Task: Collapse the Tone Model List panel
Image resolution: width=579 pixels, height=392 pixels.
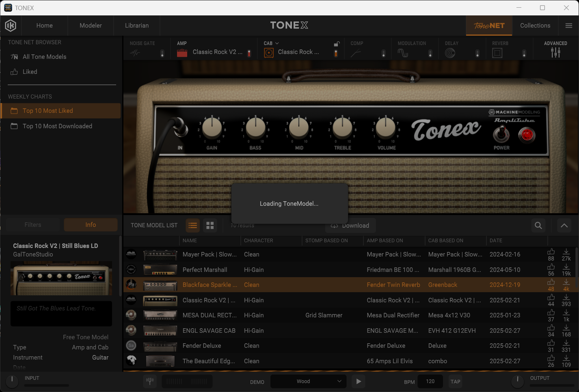Action: coord(564,225)
